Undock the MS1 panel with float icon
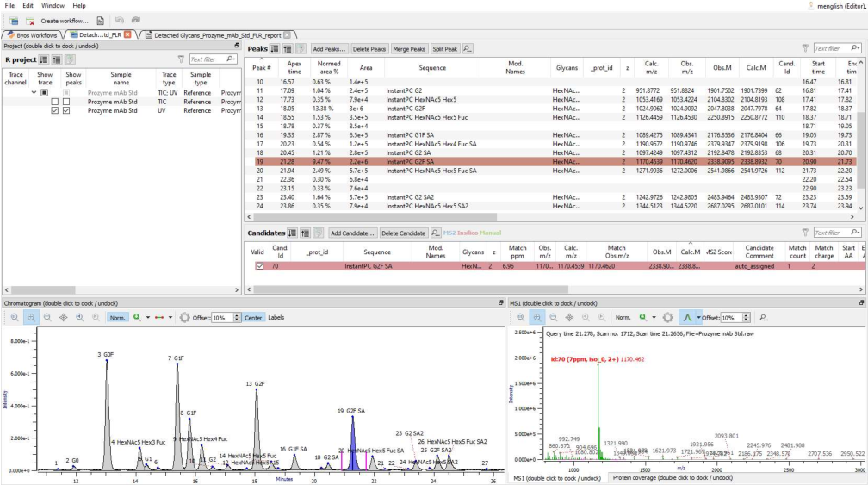The height and width of the screenshot is (485, 868). point(861,303)
